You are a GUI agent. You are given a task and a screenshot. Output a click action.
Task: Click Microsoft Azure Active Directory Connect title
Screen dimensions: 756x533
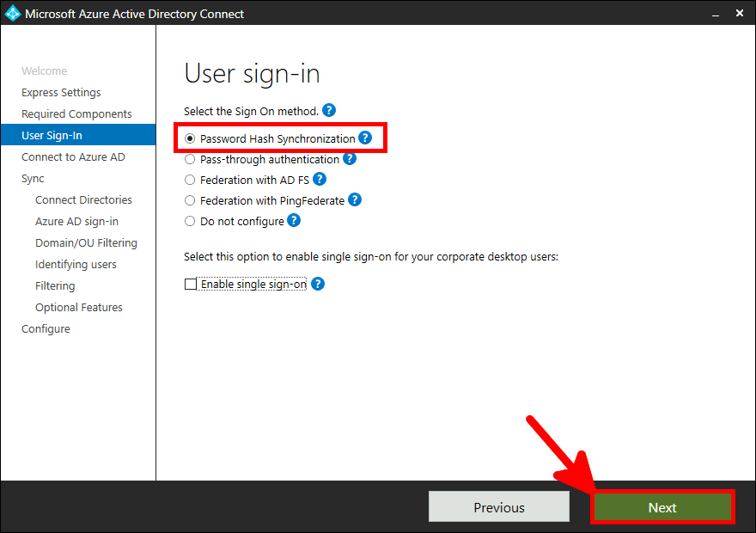tap(135, 14)
